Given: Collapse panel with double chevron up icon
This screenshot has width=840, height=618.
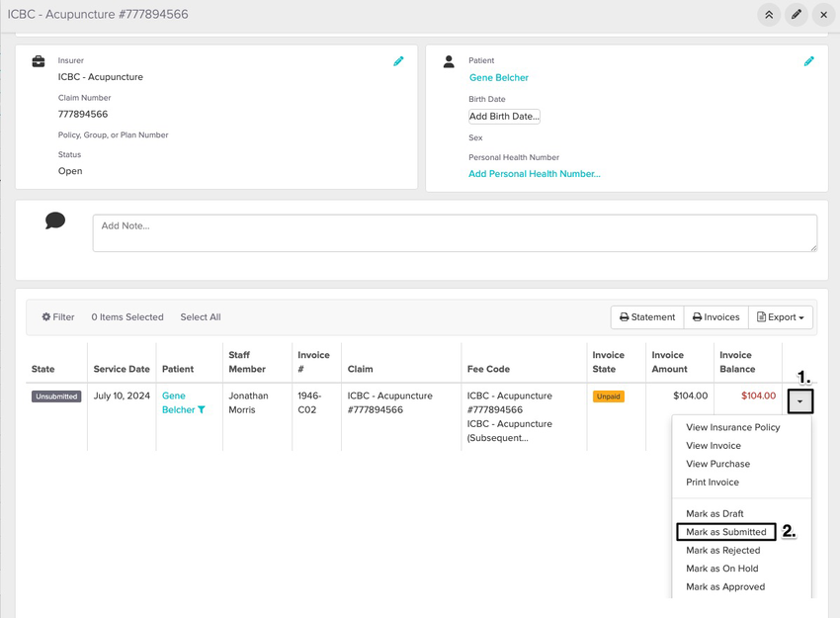Looking at the screenshot, I should pyautogui.click(x=769, y=15).
